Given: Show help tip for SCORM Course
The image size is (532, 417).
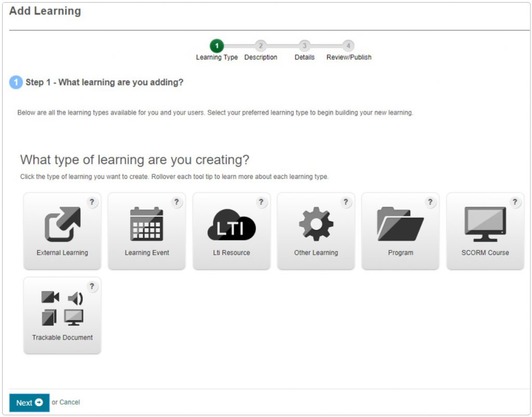Looking at the screenshot, I should [515, 202].
